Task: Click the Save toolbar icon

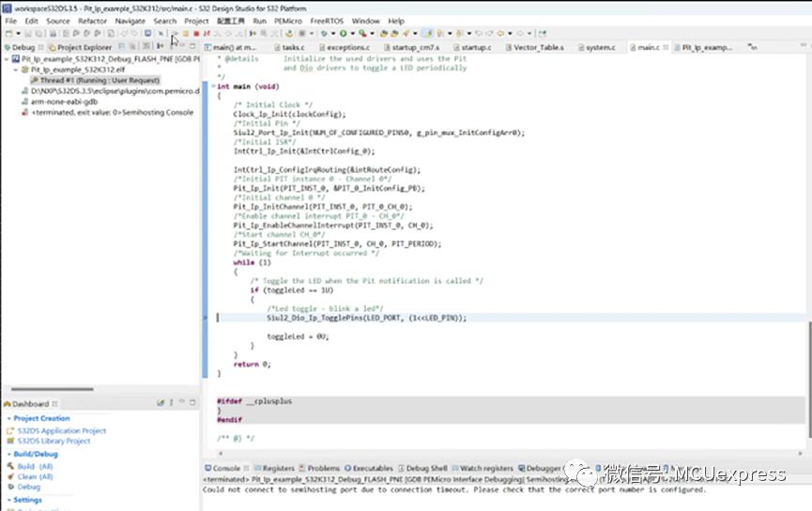Action: point(27,33)
